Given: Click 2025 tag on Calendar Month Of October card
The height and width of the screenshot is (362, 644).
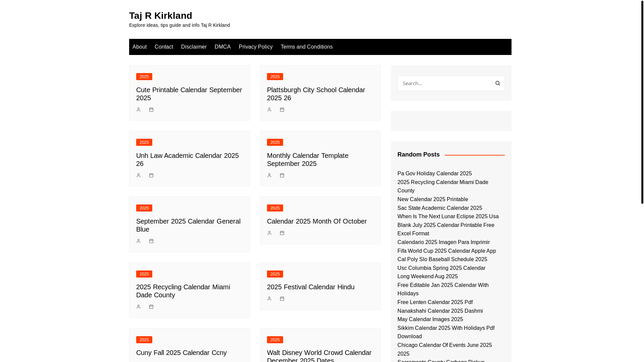Looking at the screenshot, I should 275,208.
